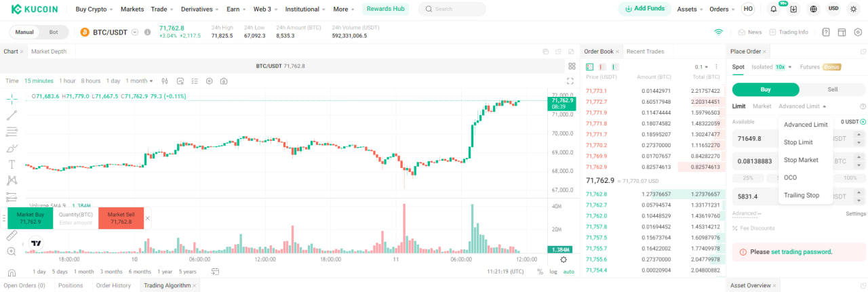Open the page layout switcher icon
The image size is (868, 292).
pos(842,32)
